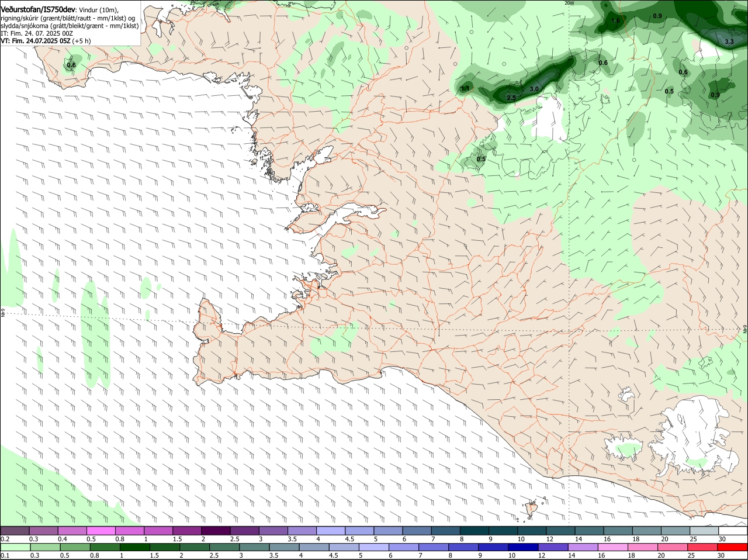Click the 2.5 precipitation value on the map

(x=511, y=98)
